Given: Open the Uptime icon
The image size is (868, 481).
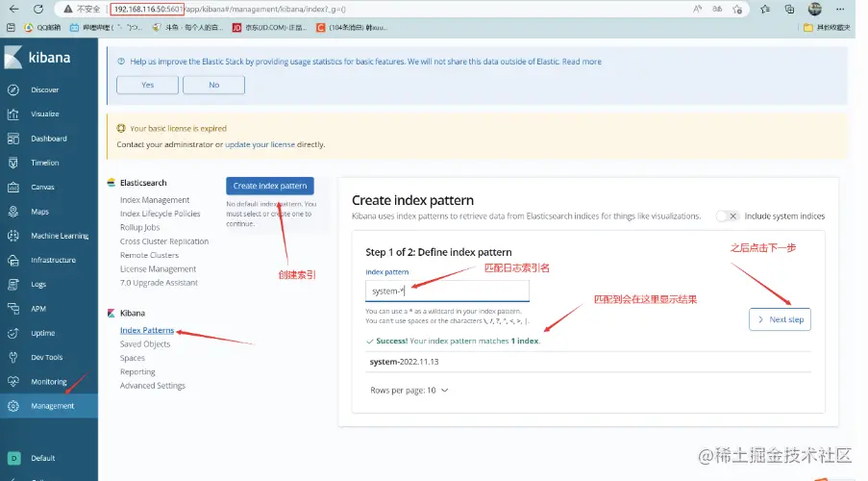Looking at the screenshot, I should [13, 333].
